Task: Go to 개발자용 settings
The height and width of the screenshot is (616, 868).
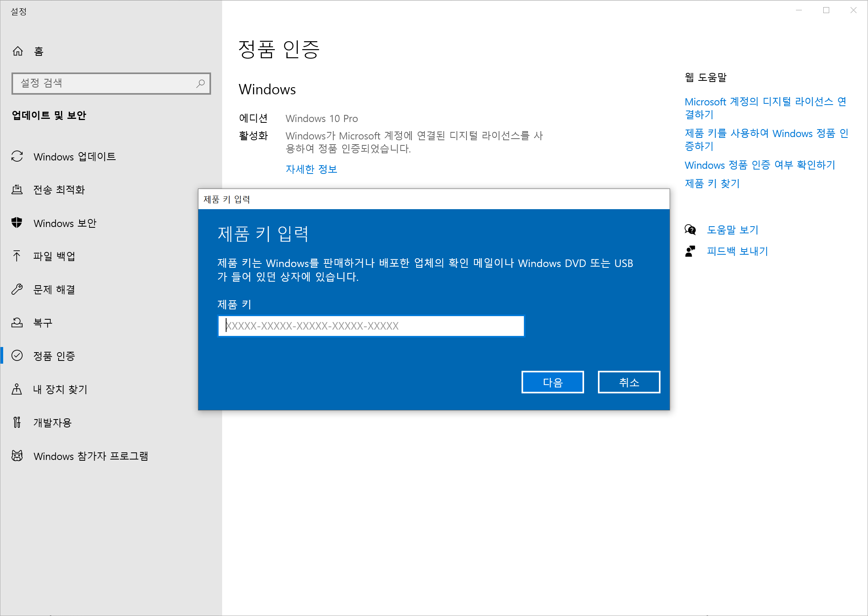Action: click(111, 422)
